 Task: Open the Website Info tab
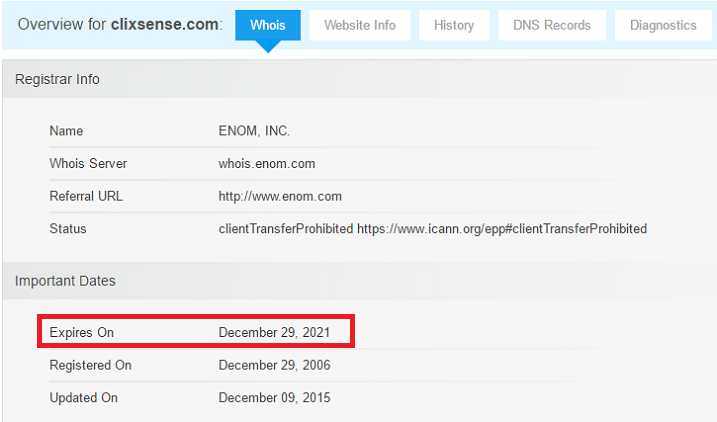pyautogui.click(x=360, y=25)
